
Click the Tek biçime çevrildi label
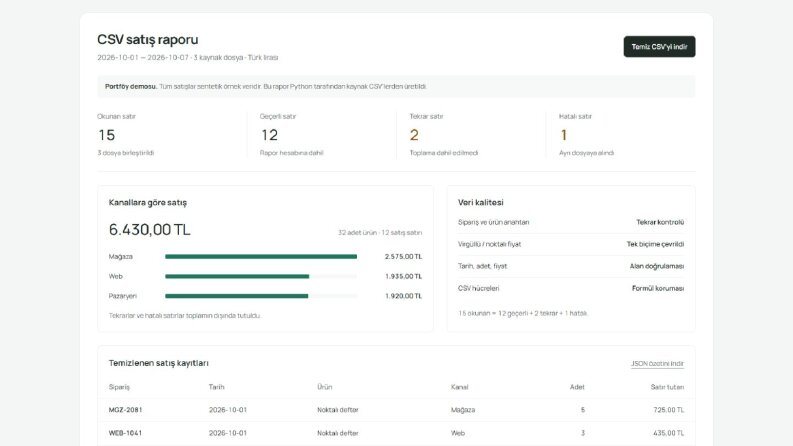pyautogui.click(x=655, y=244)
